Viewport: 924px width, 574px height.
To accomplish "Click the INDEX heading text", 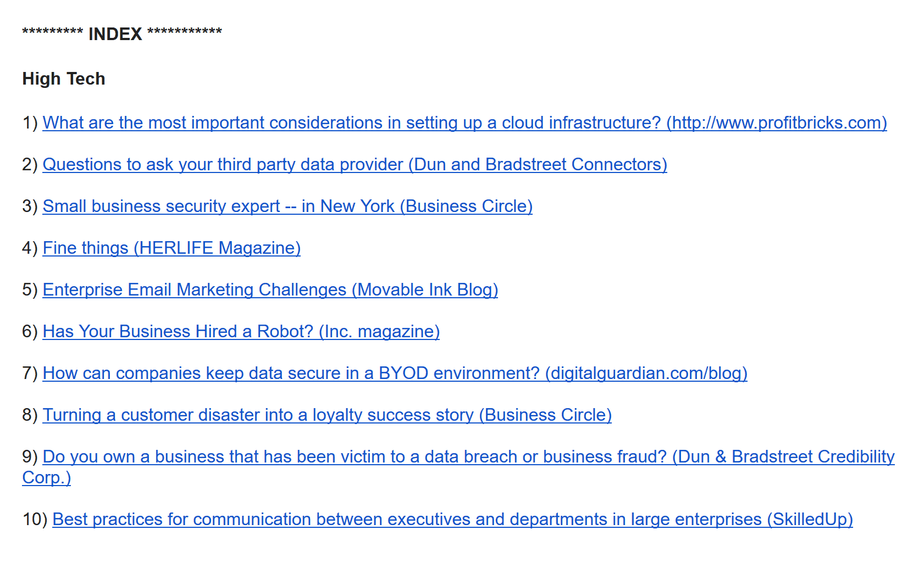I will pos(115,34).
